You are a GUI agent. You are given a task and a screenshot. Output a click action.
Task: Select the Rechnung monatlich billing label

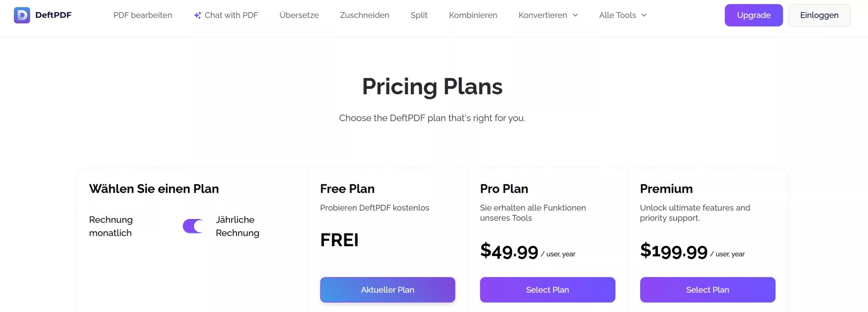(111, 226)
